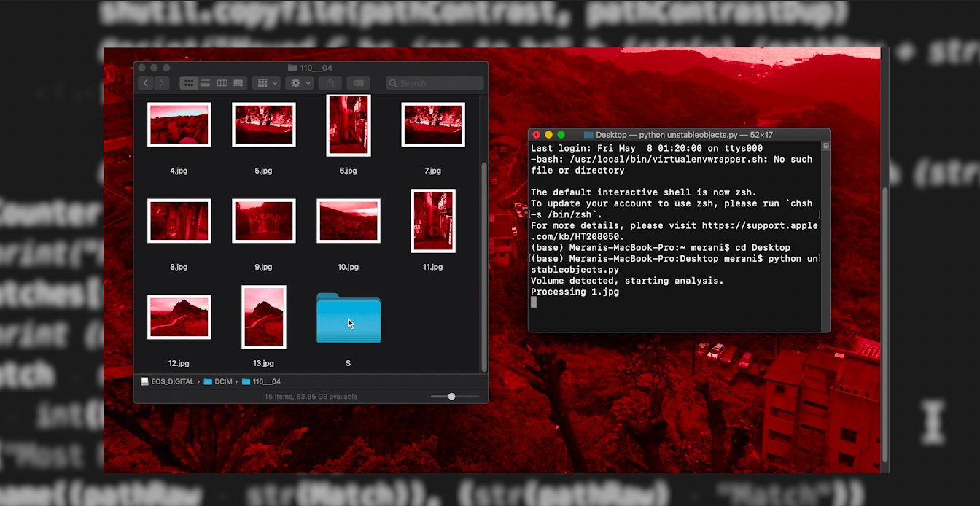Select the 11.jpg thumbnail
Screen dimensions: 980x506
[x=433, y=221]
